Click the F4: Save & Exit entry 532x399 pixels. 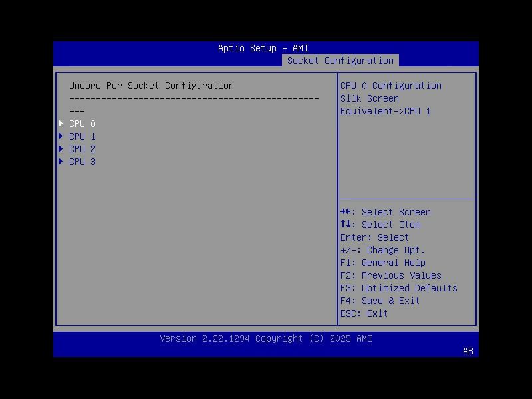coord(380,300)
